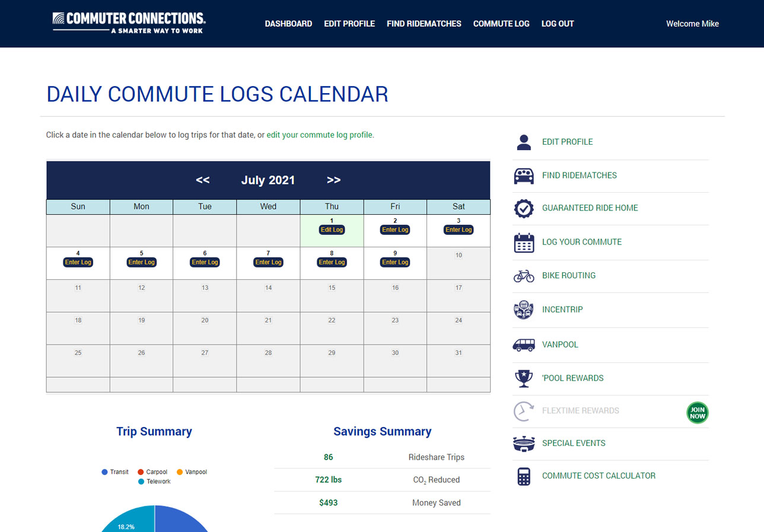Click Enter Log on July 2
Screen dimensions: 764x532
tap(395, 230)
